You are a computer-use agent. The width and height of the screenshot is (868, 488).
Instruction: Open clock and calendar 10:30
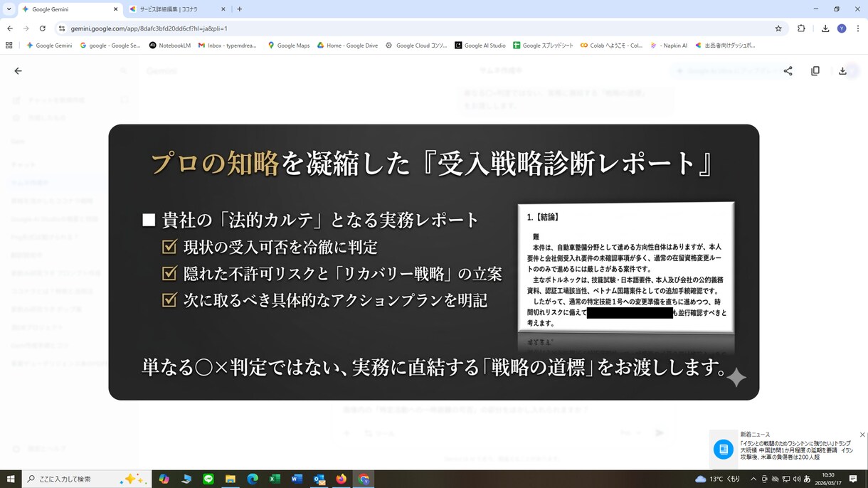click(x=828, y=479)
